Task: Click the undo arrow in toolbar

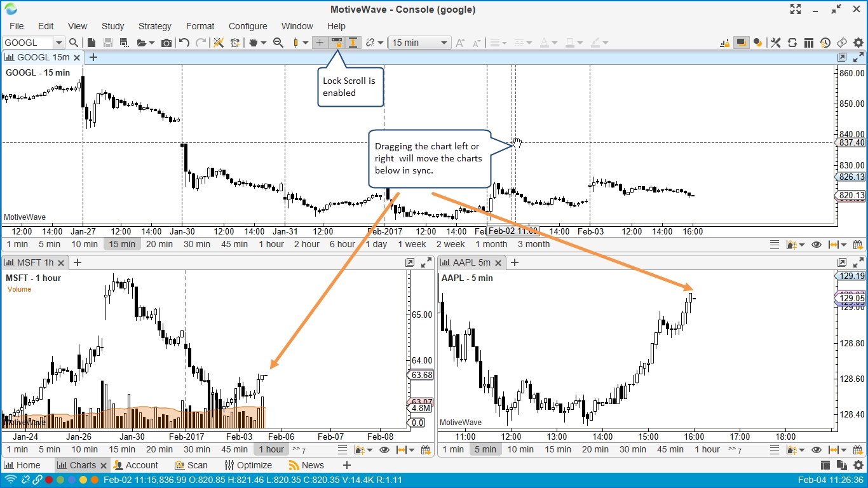Action: pyautogui.click(x=184, y=43)
